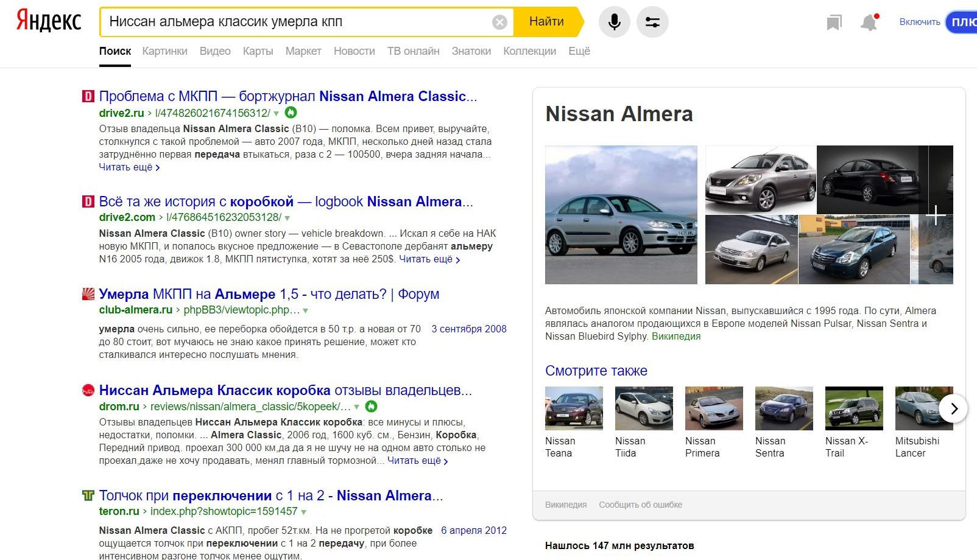Open 'Умерла МКПП на Альмере 1,5' forum result
Viewport: 977px width, 560px height.
(269, 294)
